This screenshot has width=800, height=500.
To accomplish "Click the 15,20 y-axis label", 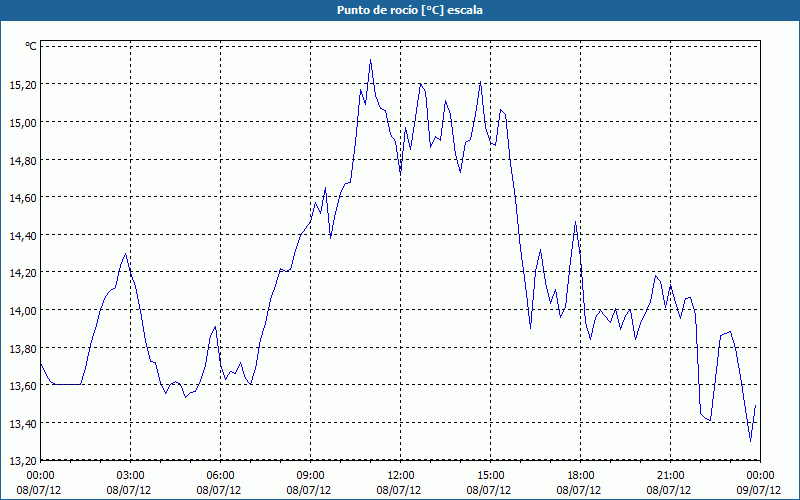I will coord(23,85).
